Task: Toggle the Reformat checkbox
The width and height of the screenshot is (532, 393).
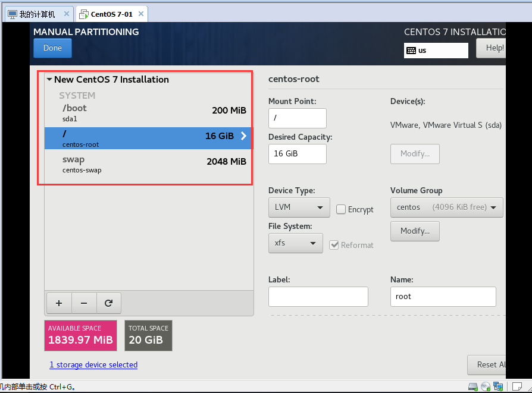Action: [x=334, y=245]
